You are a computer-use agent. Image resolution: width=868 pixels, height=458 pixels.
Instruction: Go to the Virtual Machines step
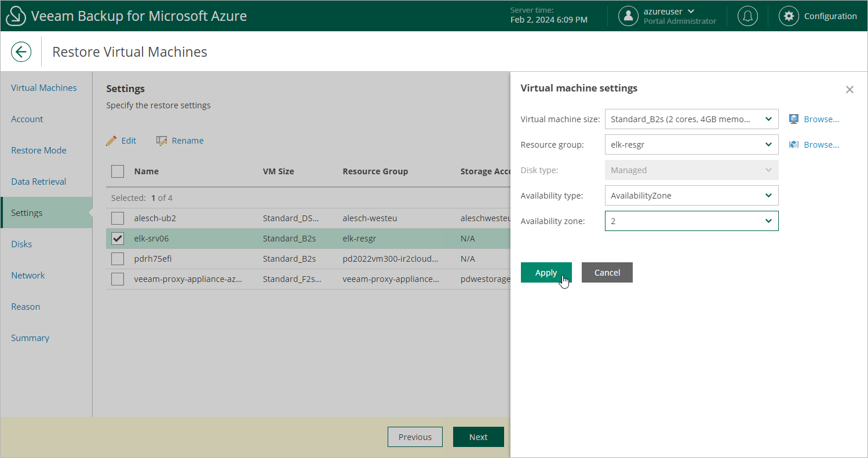(44, 88)
